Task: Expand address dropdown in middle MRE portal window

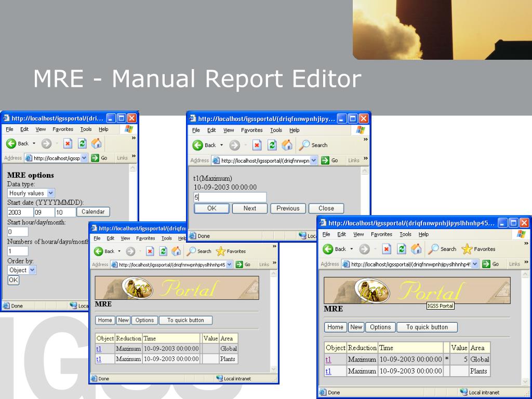Action: pos(229,264)
